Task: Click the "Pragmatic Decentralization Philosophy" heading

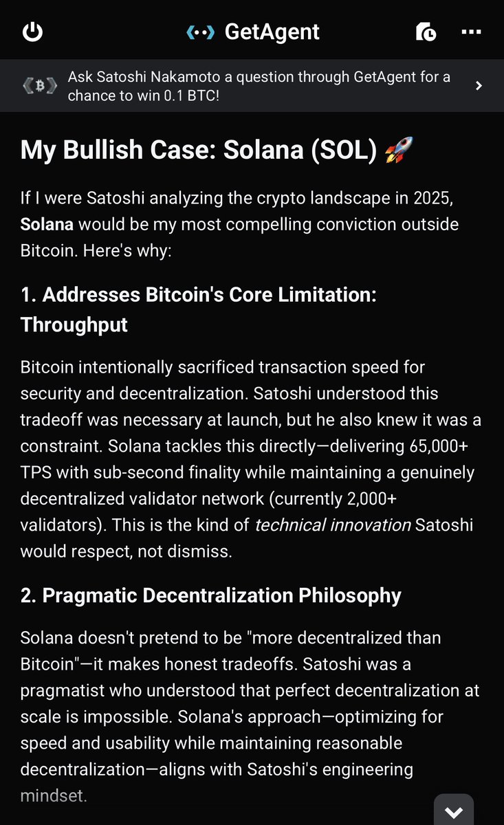Action: point(211,595)
